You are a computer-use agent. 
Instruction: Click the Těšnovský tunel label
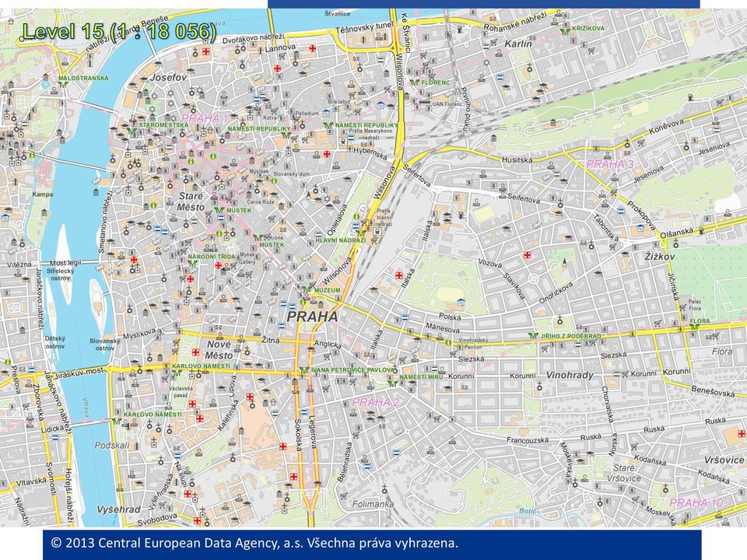364,29
